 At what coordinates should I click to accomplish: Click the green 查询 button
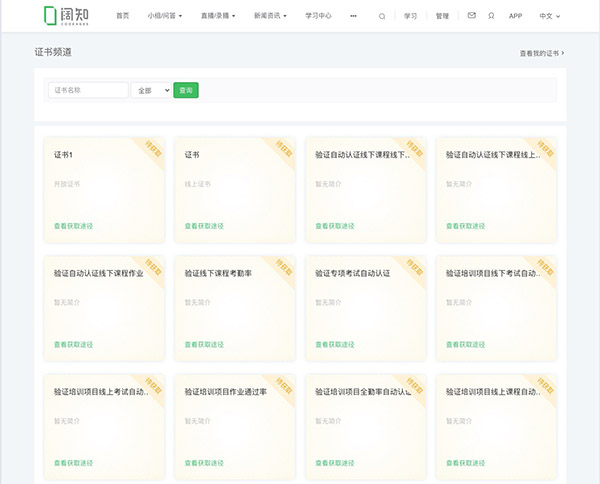(186, 90)
